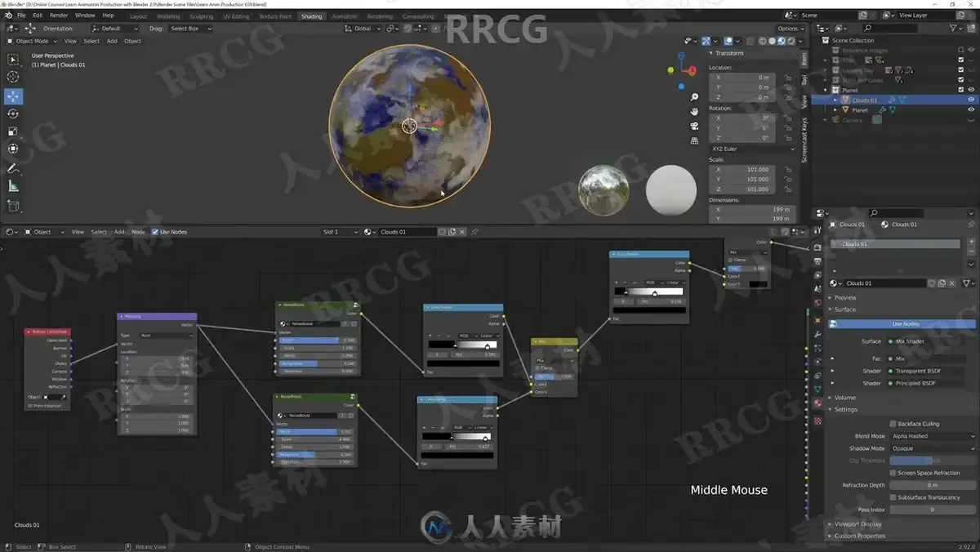Screen dimensions: 980x552
Task: Expand the Viewport Display panel
Action: click(x=857, y=524)
